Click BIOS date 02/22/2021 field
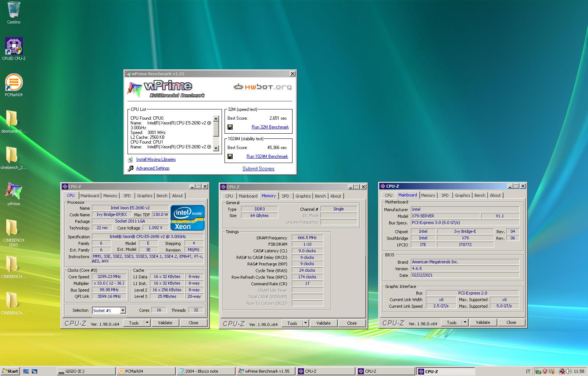 [x=465, y=275]
